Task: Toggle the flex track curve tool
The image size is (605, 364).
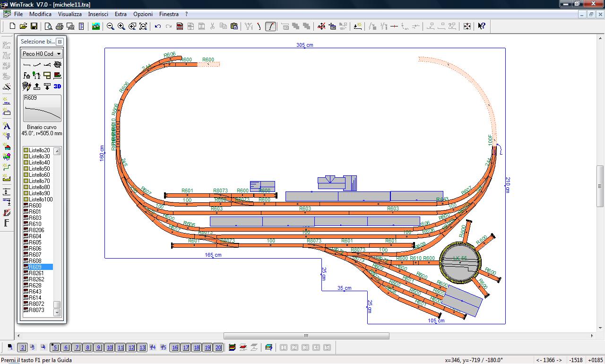Action: 270,26
